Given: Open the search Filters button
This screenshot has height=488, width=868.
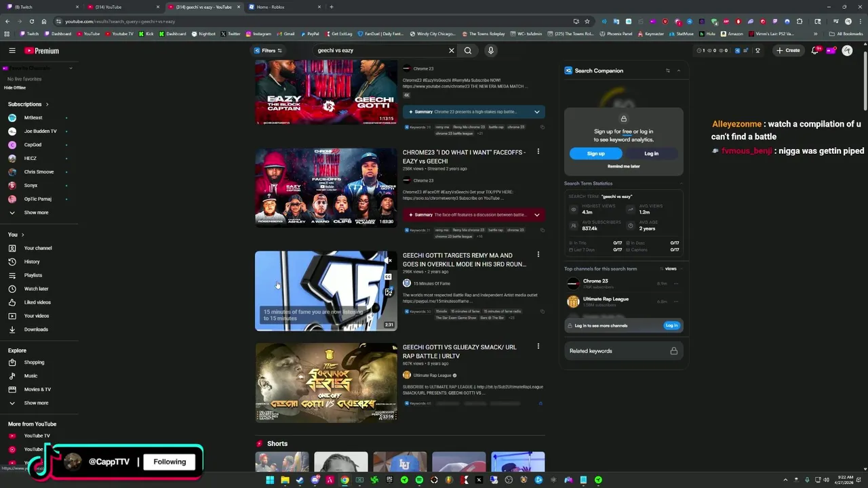Looking at the screenshot, I should pyautogui.click(x=269, y=50).
